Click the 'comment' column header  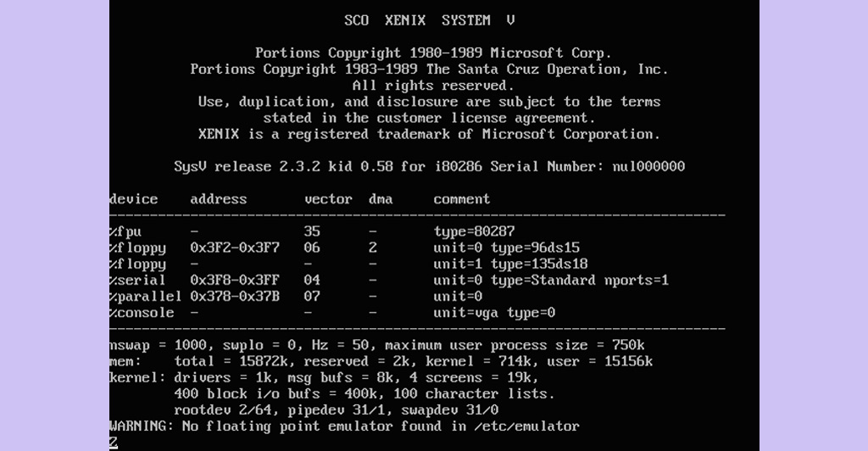point(461,199)
